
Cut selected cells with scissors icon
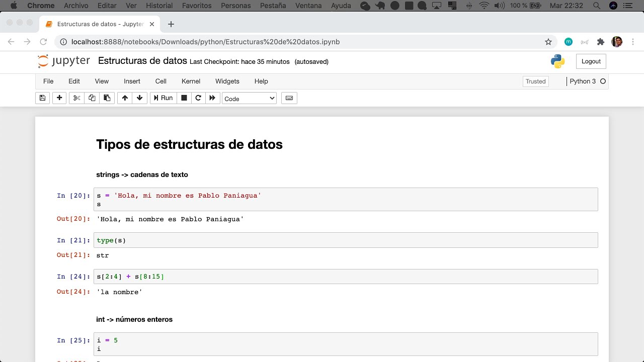coord(76,98)
